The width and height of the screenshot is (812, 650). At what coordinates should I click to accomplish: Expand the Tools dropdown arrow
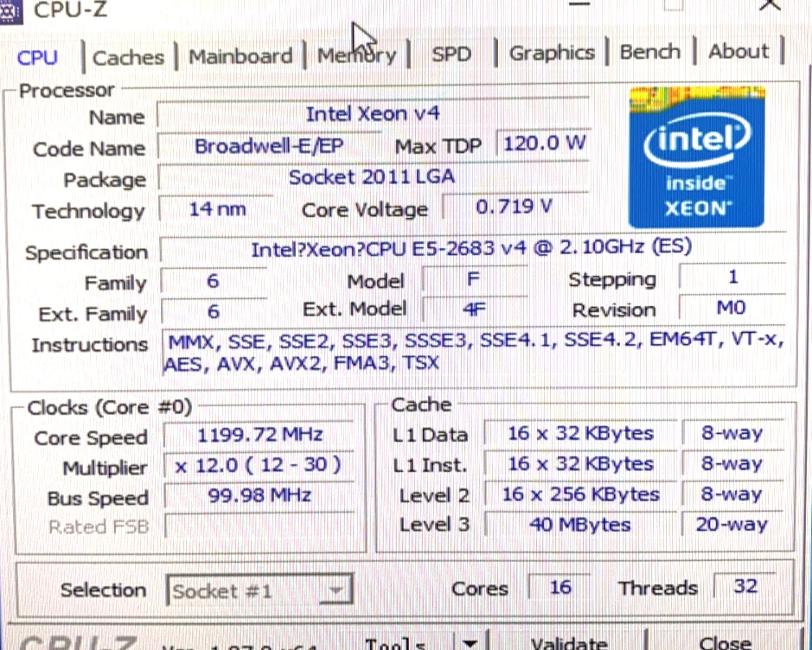pyautogui.click(x=470, y=642)
